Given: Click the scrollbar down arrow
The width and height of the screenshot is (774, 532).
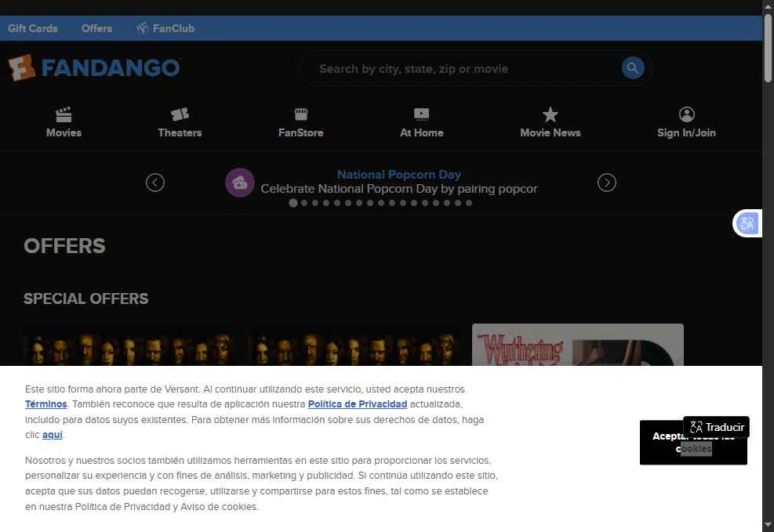Looking at the screenshot, I should click(x=768, y=525).
